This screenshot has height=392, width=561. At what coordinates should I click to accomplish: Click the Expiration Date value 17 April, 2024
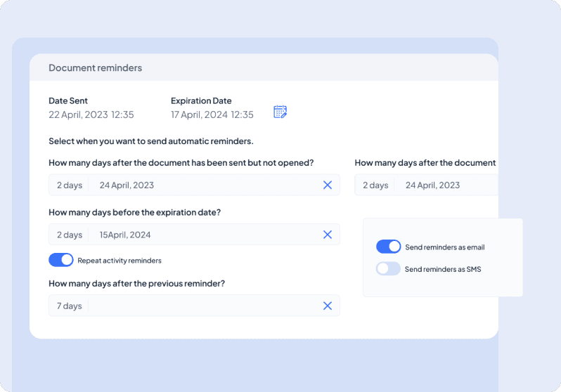point(212,115)
